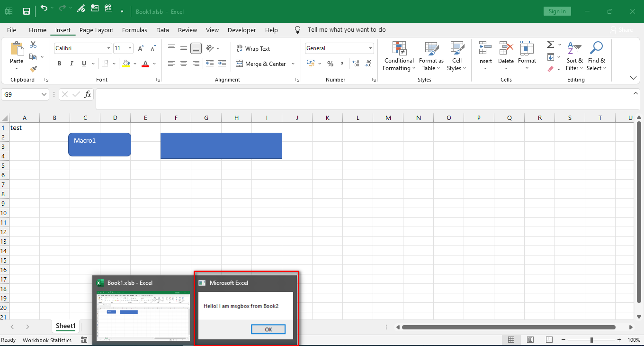Click the Tell me what you want to do box
Viewport: 644px width, 346px height.
click(x=347, y=30)
